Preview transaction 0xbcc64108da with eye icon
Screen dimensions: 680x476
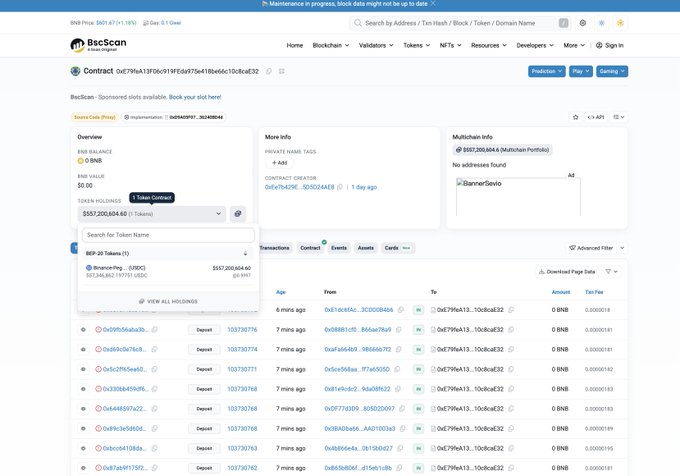pos(83,448)
